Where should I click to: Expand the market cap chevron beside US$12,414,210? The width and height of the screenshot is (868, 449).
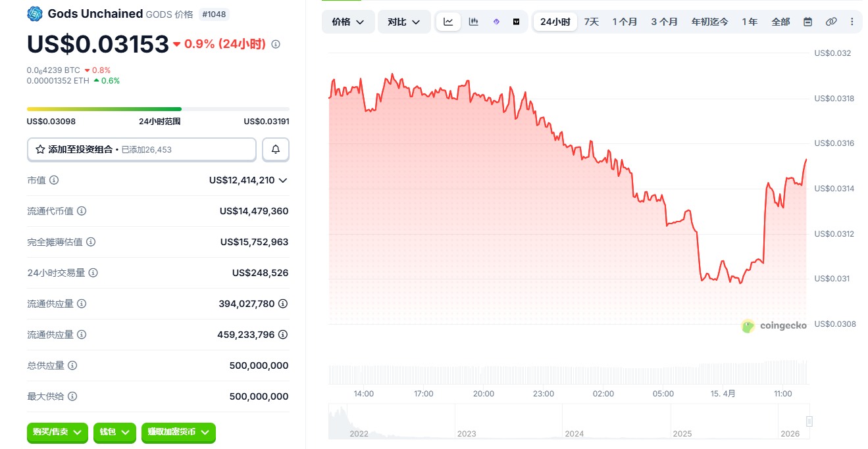[283, 180]
